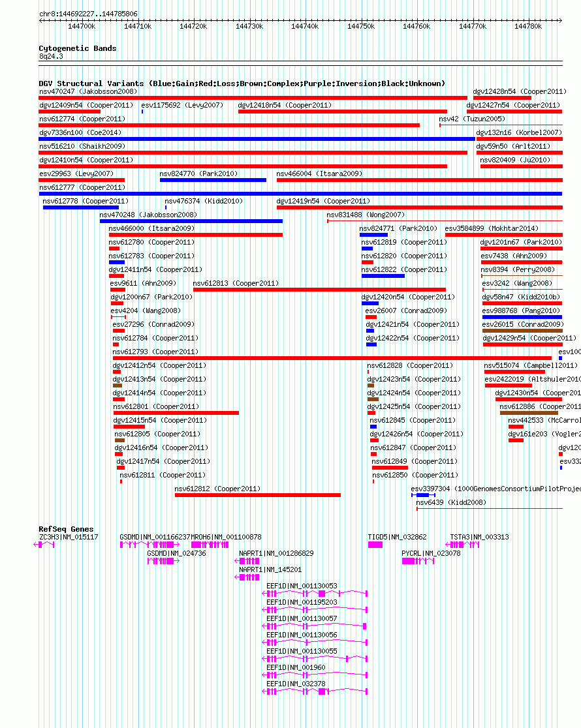The width and height of the screenshot is (581, 728).
Task: Open esv9611 (Ahn2009) variant
Action: click(143, 283)
